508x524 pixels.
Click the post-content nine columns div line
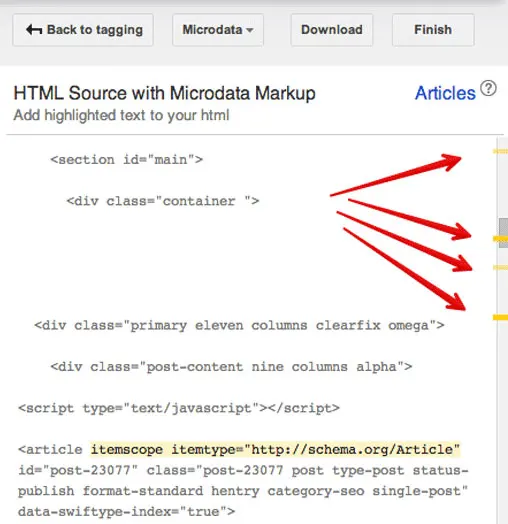(231, 367)
